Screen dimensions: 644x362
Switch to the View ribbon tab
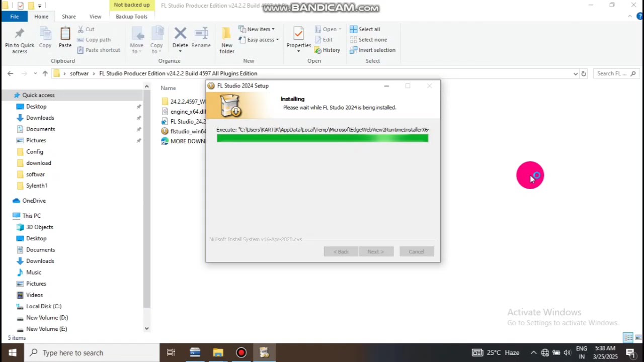tap(95, 17)
